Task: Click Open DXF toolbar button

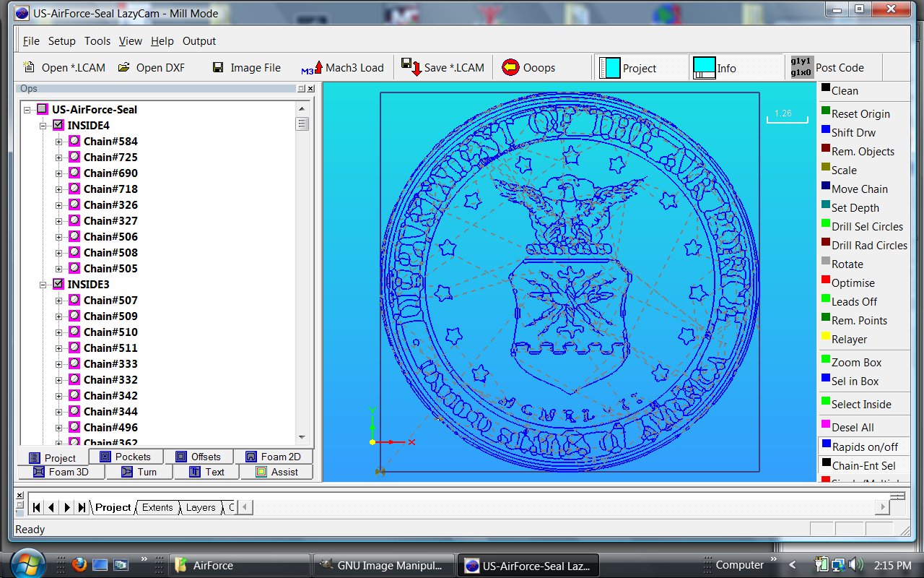Action: tap(151, 67)
